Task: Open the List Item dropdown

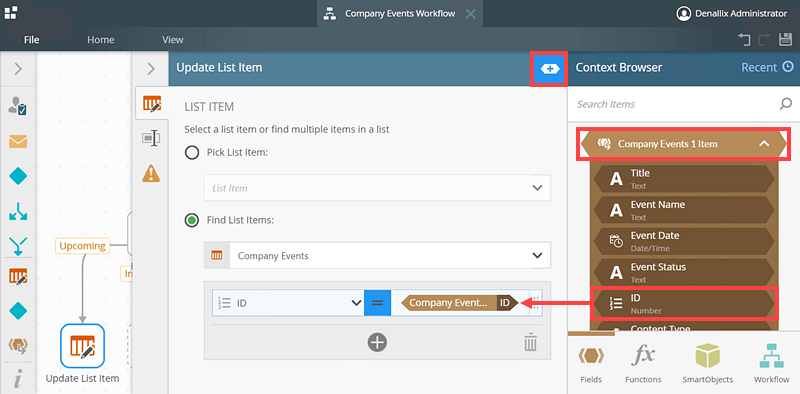Action: coord(377,188)
